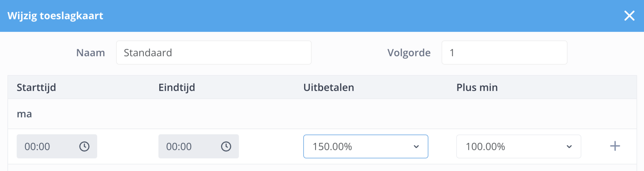Screen dimensions: 644x171
Task: Click the Wijzig toeslagkaart dialog title
Action: click(x=55, y=16)
